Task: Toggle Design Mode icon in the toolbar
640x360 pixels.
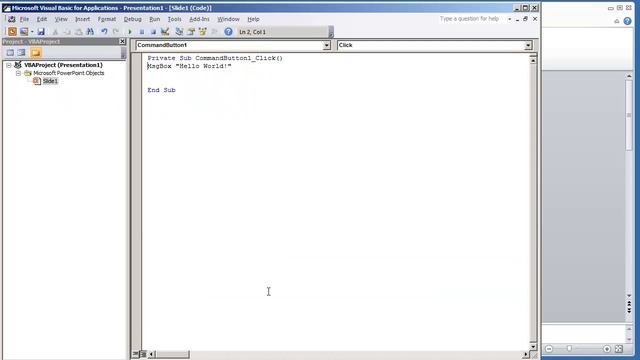Action: [x=165, y=31]
